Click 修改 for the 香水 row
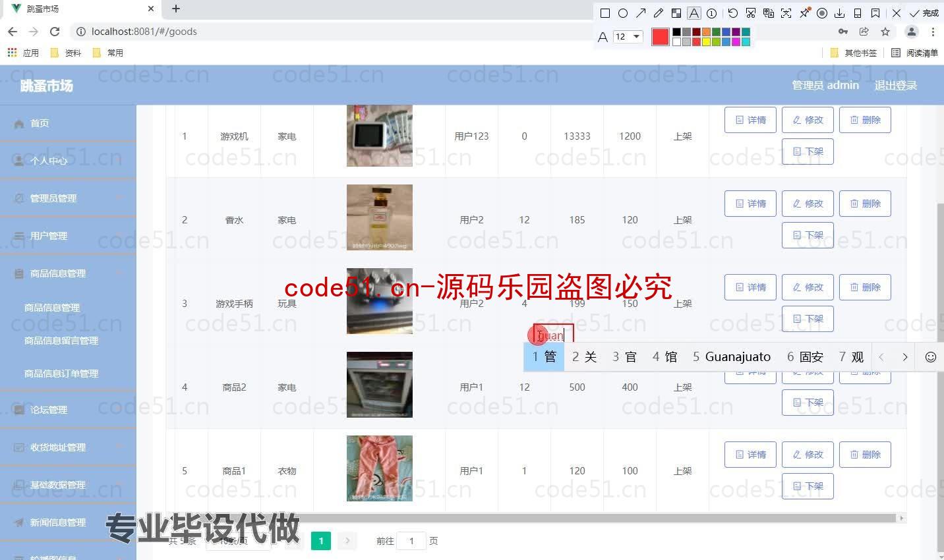 click(x=808, y=204)
